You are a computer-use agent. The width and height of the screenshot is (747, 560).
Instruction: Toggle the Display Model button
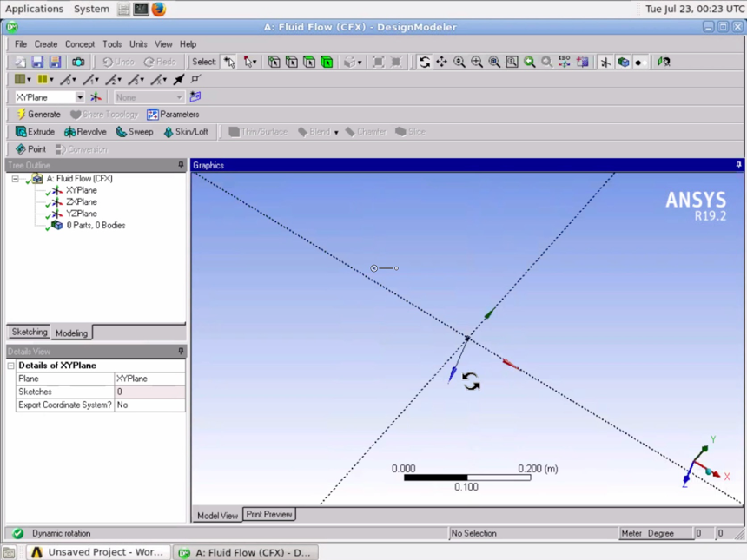point(623,63)
